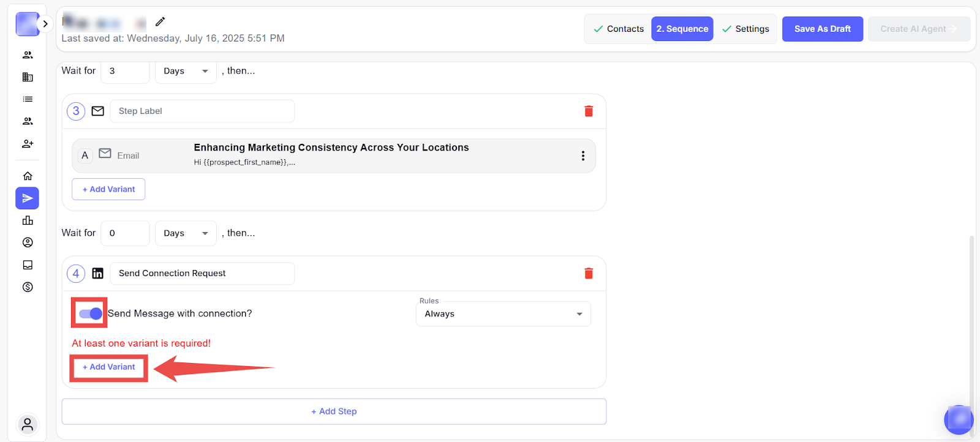Click the pencil edit name icon
Viewport: 980px width, 442px height.
(x=160, y=22)
